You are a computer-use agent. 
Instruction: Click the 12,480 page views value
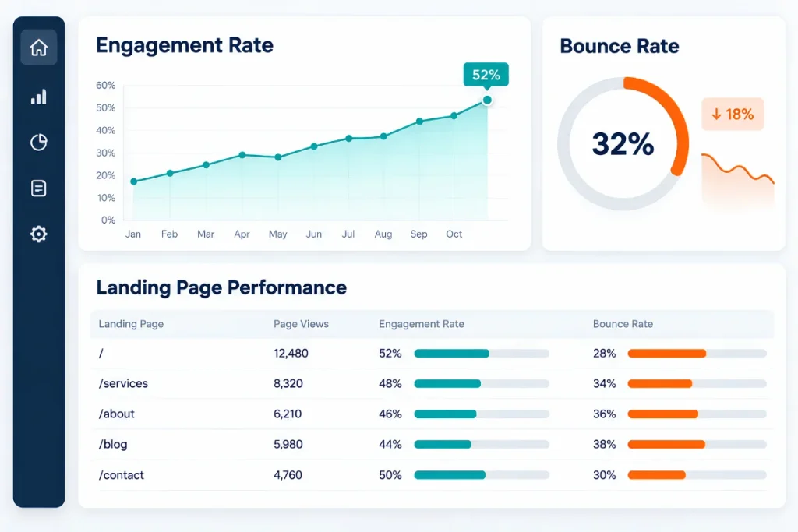point(291,354)
